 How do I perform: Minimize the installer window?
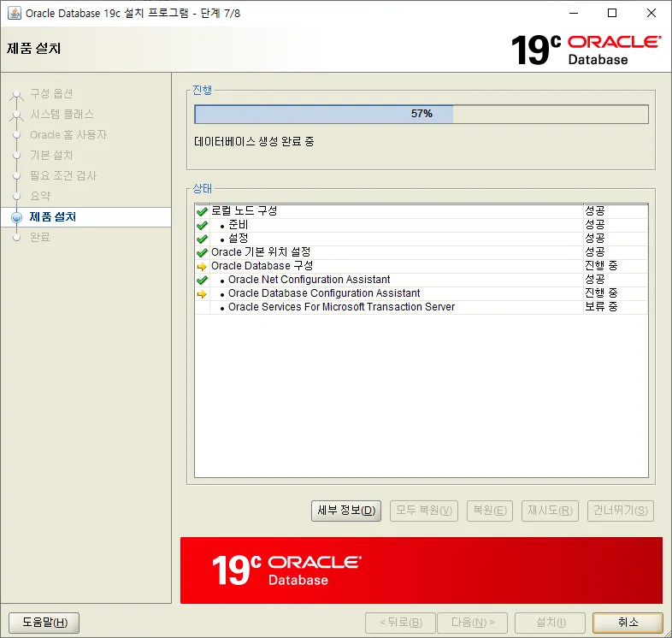click(x=574, y=14)
